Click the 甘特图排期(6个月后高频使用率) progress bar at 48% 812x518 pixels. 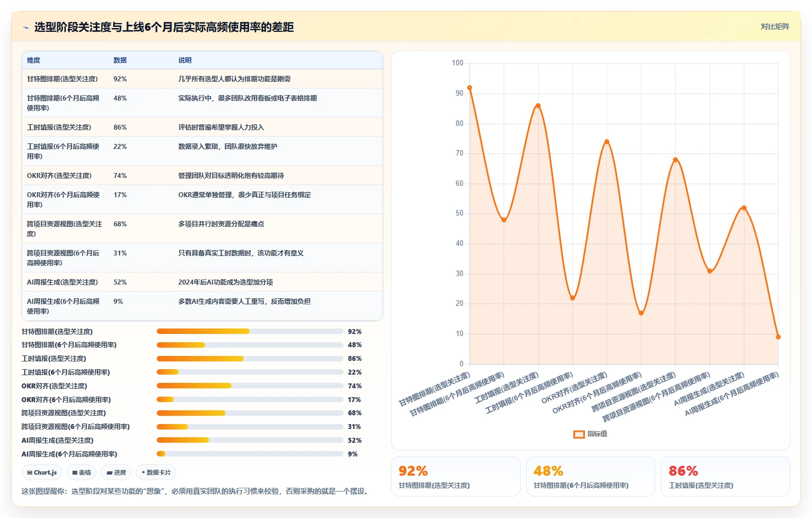tap(250, 345)
